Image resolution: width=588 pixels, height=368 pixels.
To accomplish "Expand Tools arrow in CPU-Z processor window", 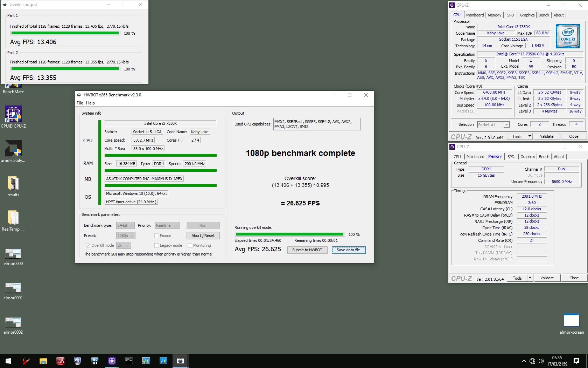I will click(530, 136).
